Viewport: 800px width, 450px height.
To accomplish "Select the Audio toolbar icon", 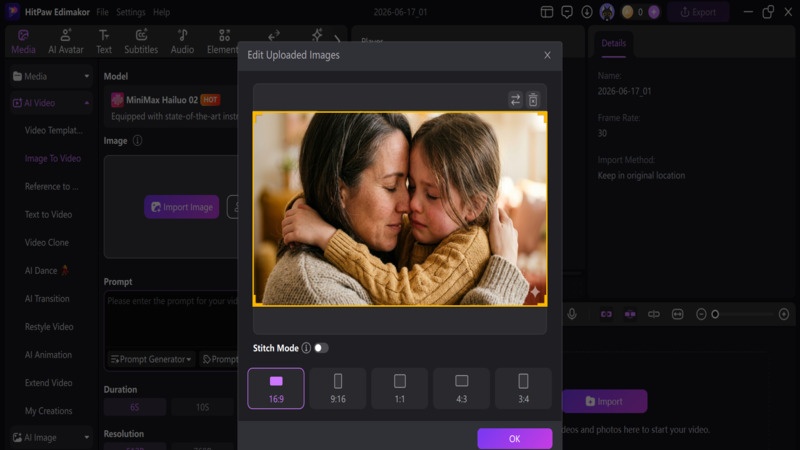I will (x=182, y=41).
